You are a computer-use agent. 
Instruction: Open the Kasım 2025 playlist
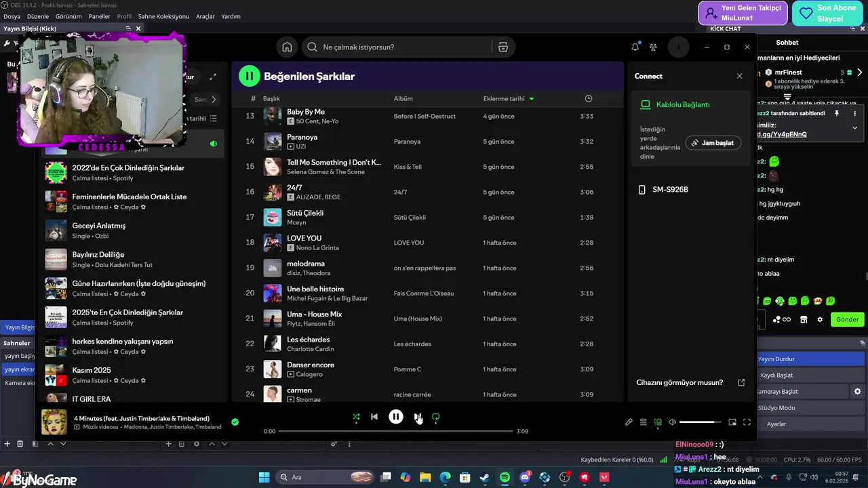[x=133, y=375]
